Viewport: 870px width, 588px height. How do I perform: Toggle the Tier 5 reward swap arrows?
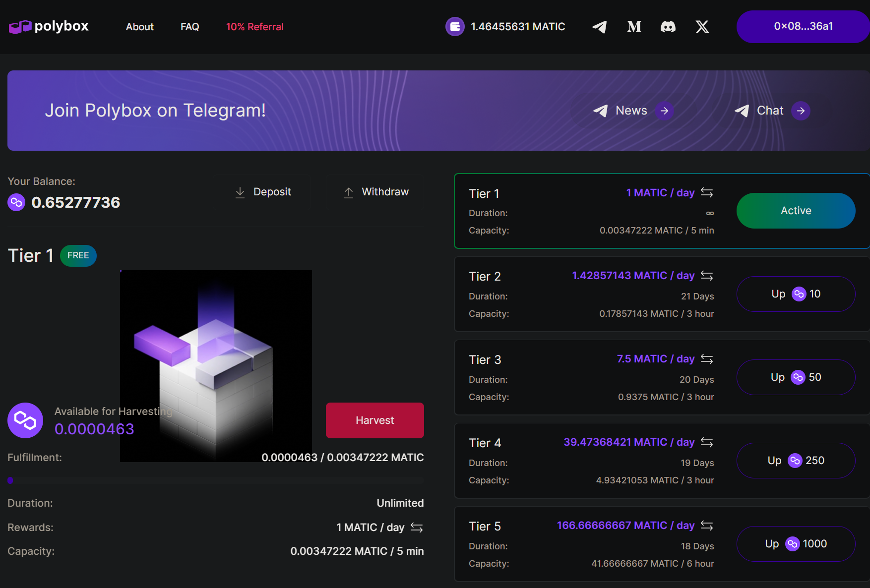tap(707, 525)
